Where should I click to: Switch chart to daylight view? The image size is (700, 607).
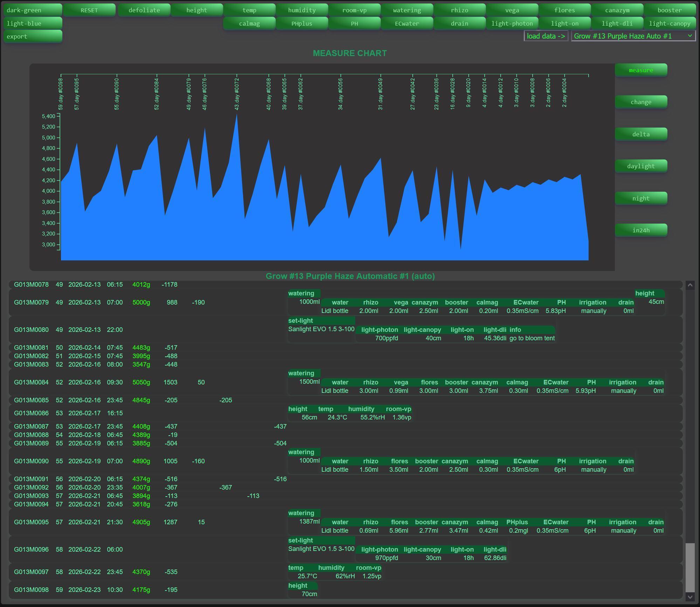pyautogui.click(x=641, y=166)
